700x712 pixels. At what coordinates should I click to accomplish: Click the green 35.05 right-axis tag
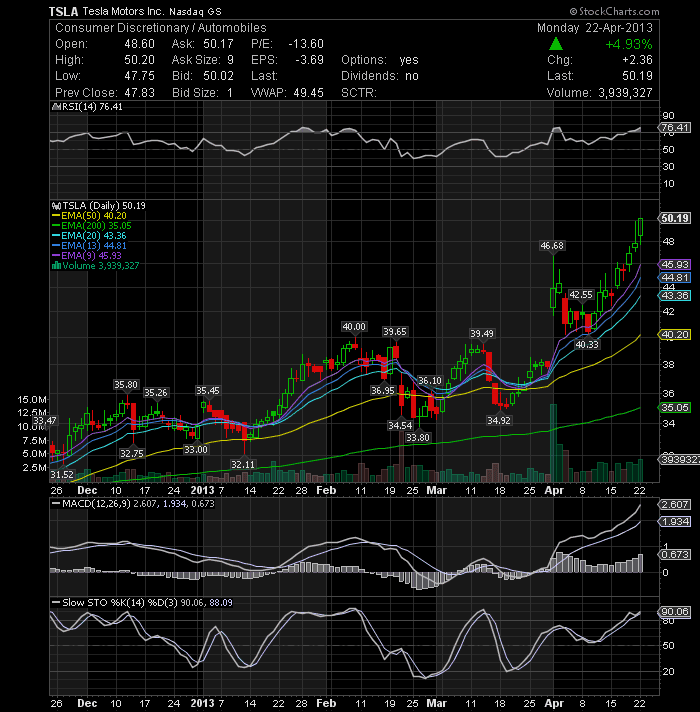coord(675,408)
